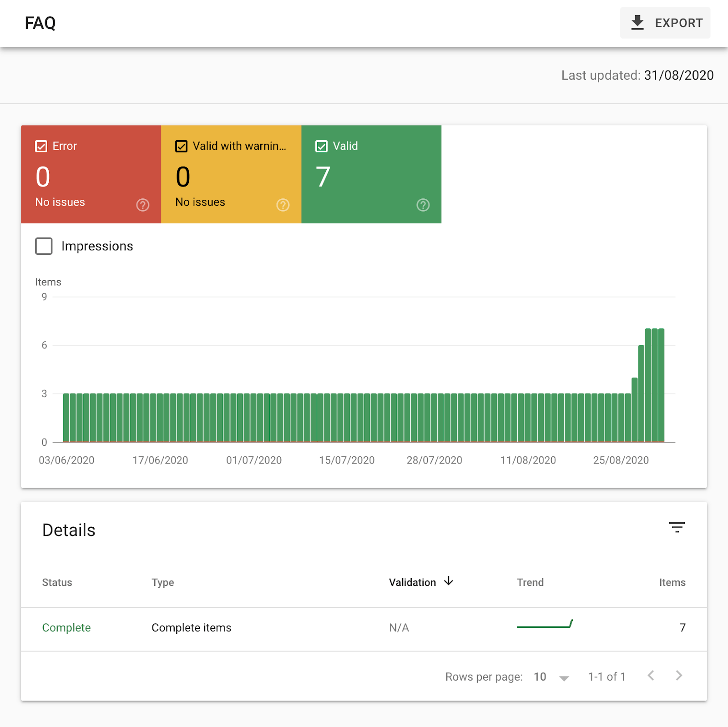Open help icon on Valid with warnings card
Viewport: 728px width, 727px height.
pos(283,205)
